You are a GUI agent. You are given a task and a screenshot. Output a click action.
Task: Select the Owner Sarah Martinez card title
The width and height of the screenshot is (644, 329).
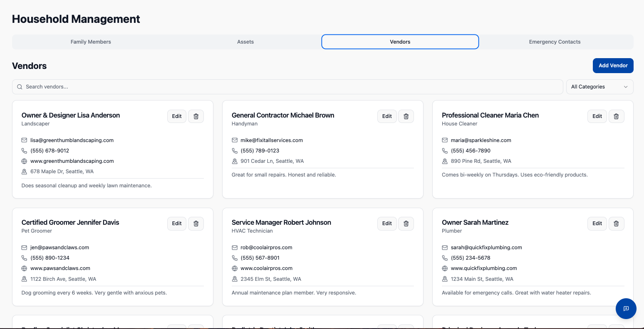pos(475,223)
